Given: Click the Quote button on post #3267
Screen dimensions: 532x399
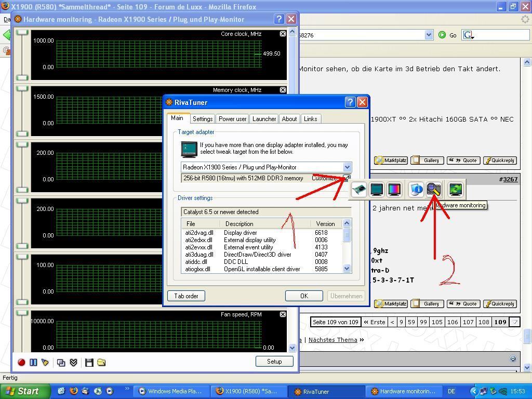Looking at the screenshot, I should (x=463, y=304).
